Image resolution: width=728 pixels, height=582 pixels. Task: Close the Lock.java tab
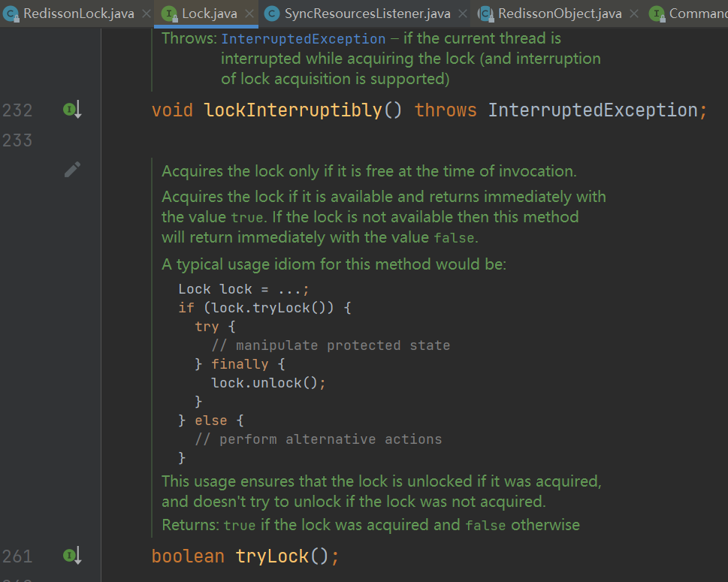(x=249, y=14)
